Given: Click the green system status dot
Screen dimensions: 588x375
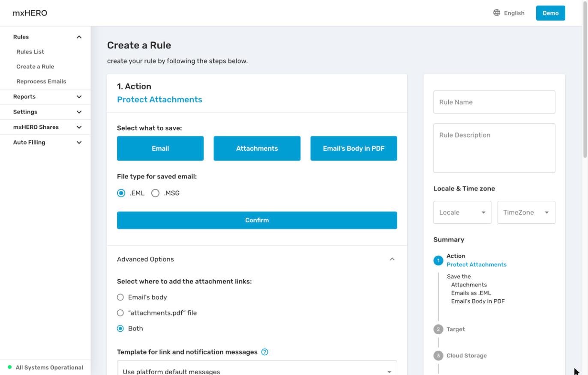Looking at the screenshot, I should click(x=10, y=367).
